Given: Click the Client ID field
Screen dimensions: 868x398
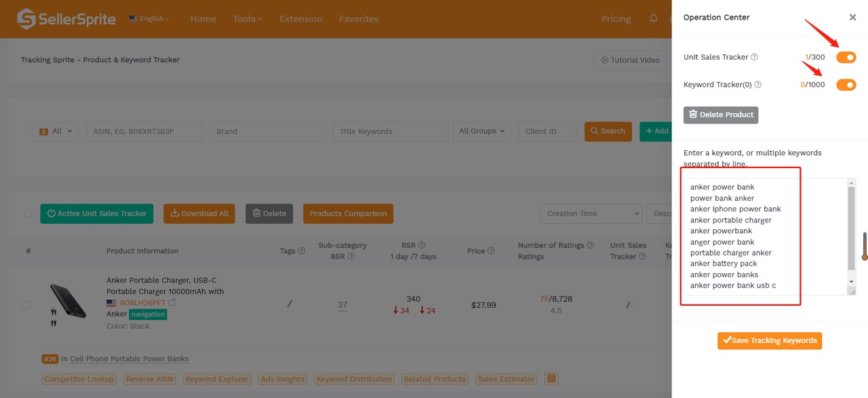Looking at the screenshot, I should 547,132.
